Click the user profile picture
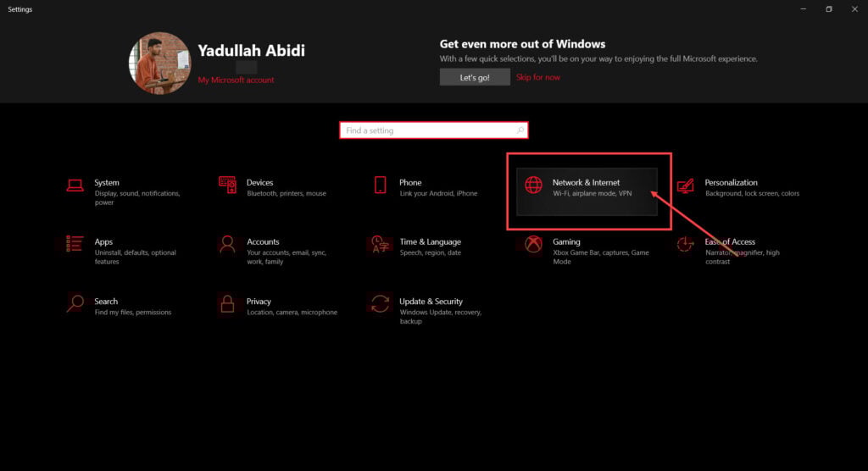 159,63
